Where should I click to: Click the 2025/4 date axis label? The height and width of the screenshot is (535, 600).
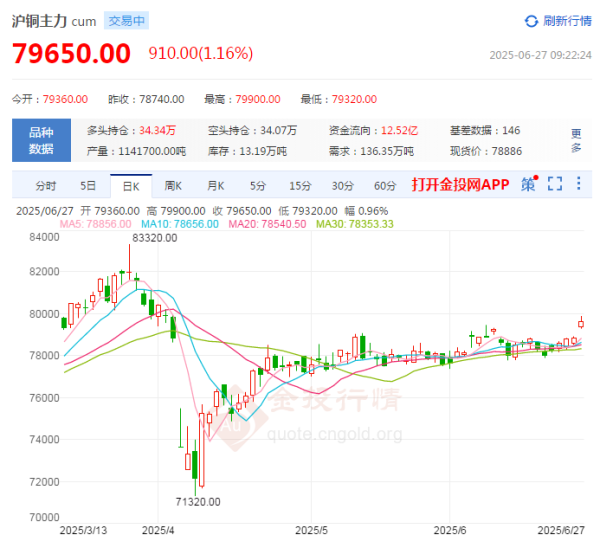pos(158,530)
